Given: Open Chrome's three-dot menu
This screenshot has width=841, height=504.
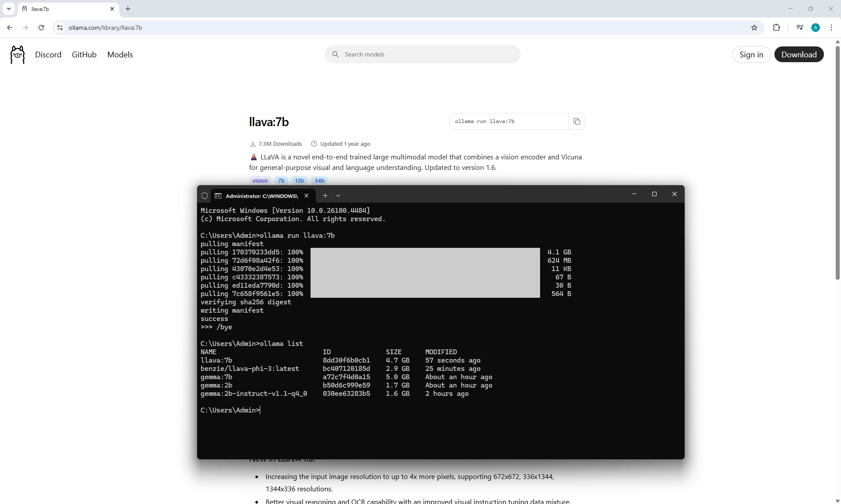Looking at the screenshot, I should (831, 28).
